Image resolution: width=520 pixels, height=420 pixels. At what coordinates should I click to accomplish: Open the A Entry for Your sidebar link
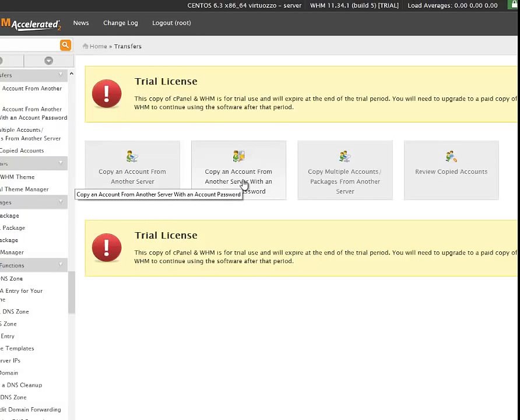point(21,295)
